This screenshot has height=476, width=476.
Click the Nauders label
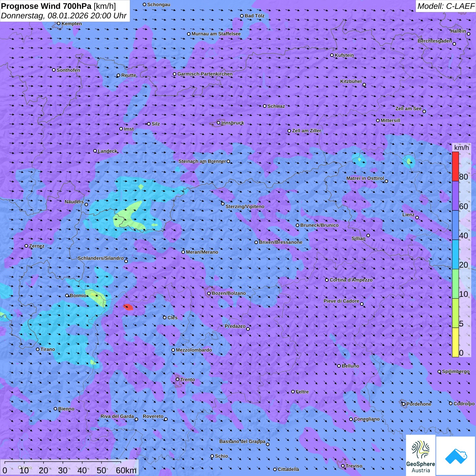(74, 202)
